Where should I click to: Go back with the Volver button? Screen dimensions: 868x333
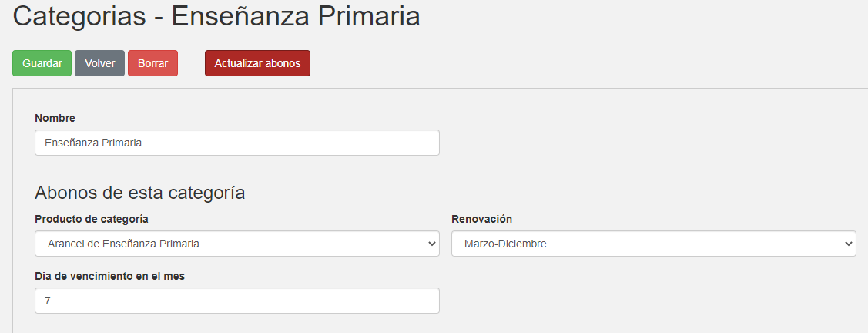(99, 63)
